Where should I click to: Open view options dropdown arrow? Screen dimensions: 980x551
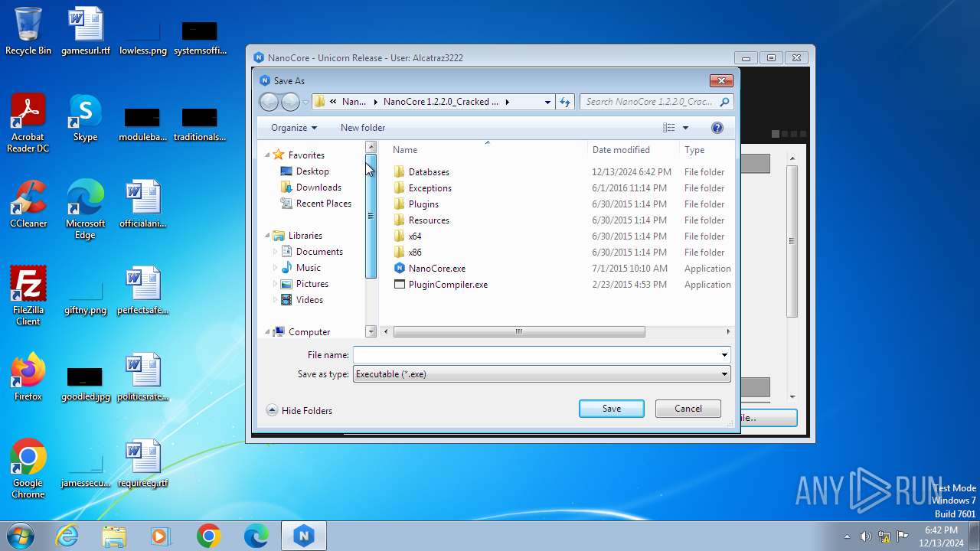pyautogui.click(x=685, y=128)
